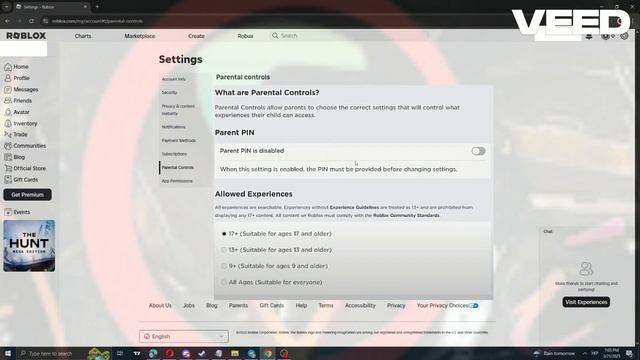This screenshot has height=360, width=640.
Task: Select the 17+ allowed experiences option
Action: 224,234
